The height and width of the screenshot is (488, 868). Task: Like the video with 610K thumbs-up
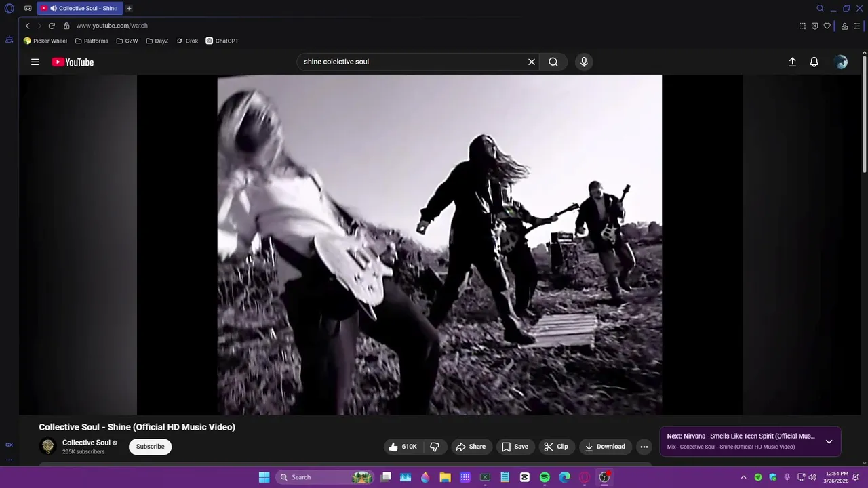point(402,447)
